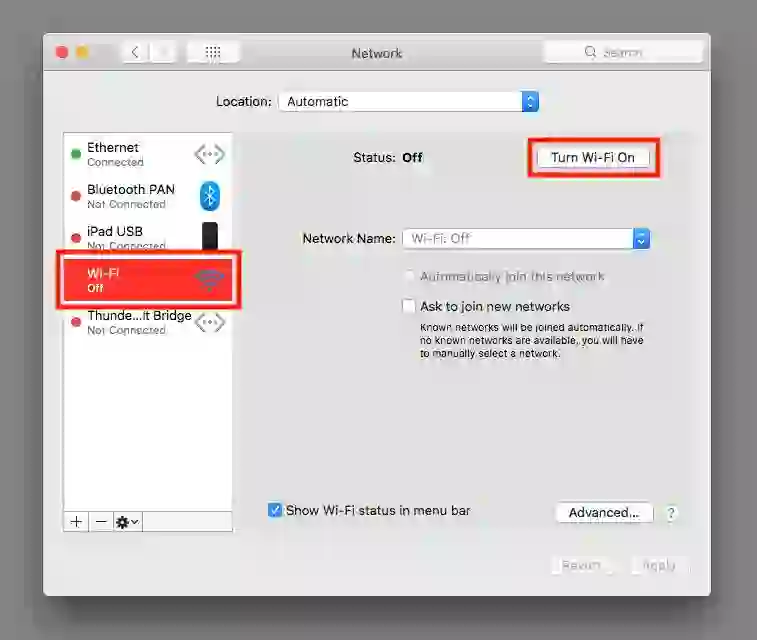The image size is (757, 640).
Task: Open the gear action menu below the list
Action: click(x=127, y=522)
